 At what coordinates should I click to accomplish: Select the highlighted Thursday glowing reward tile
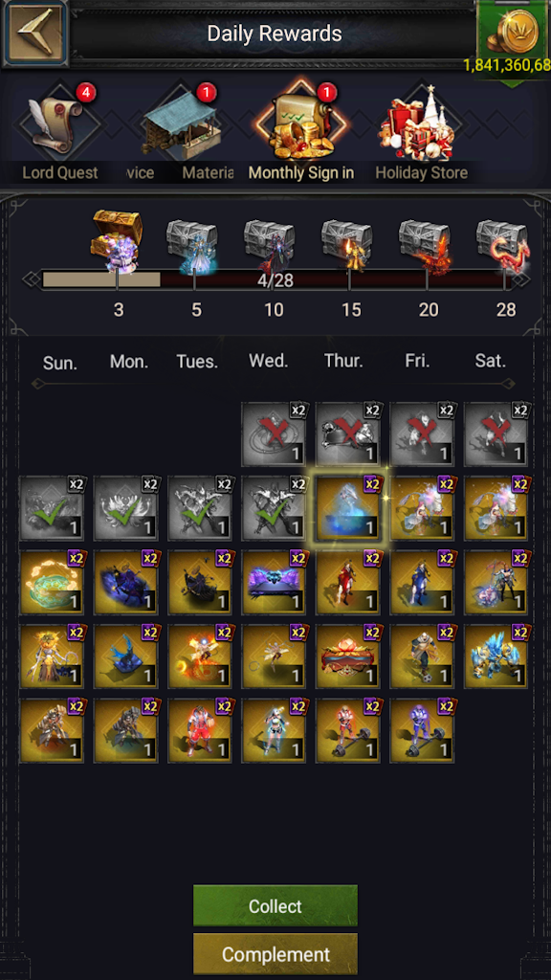[x=348, y=508]
